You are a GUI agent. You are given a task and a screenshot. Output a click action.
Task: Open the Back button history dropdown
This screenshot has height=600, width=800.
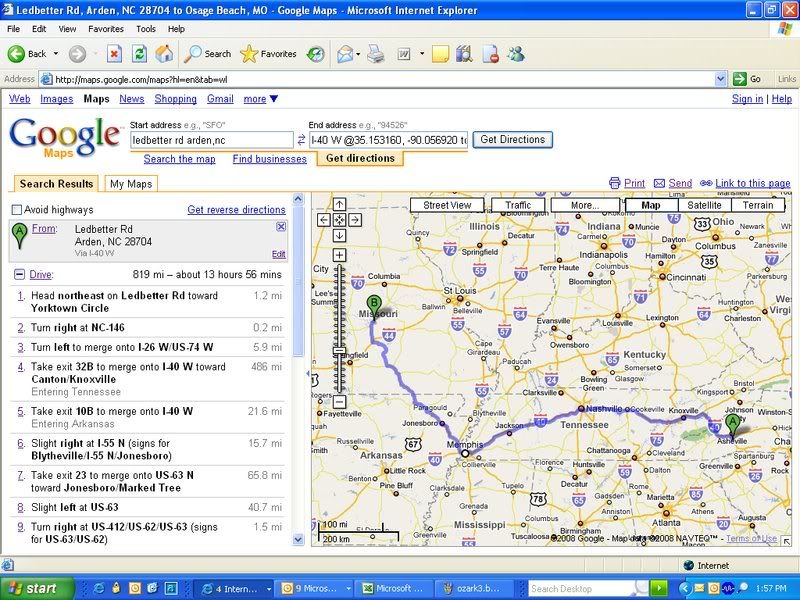click(x=56, y=54)
